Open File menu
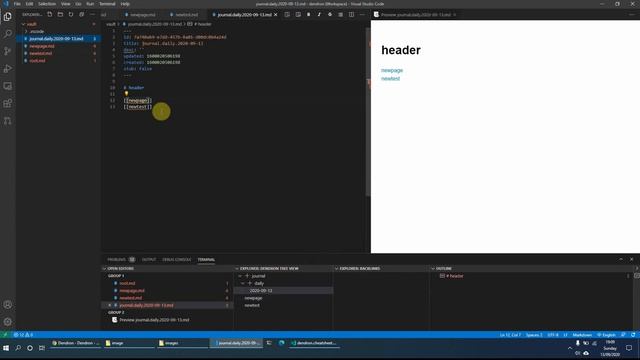 [17, 4]
